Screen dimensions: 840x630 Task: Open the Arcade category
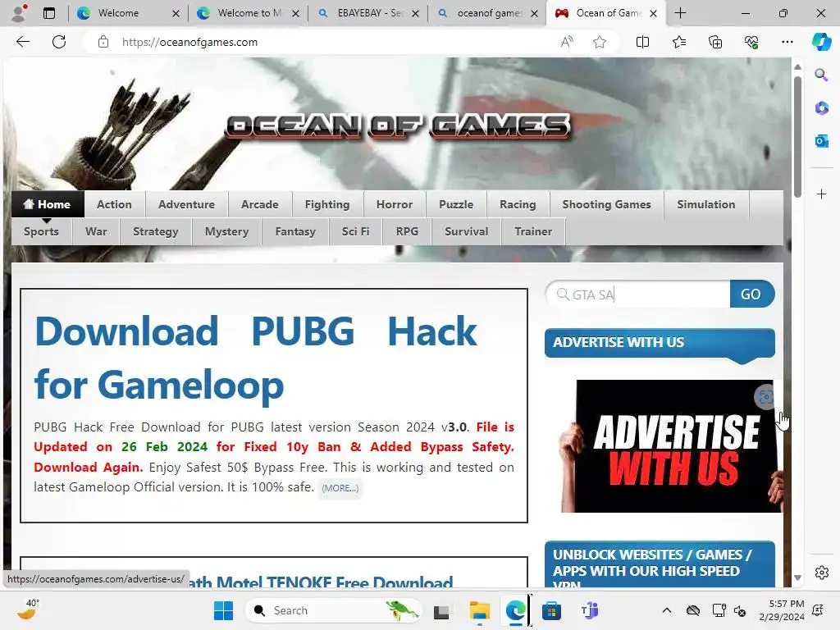[x=260, y=204]
